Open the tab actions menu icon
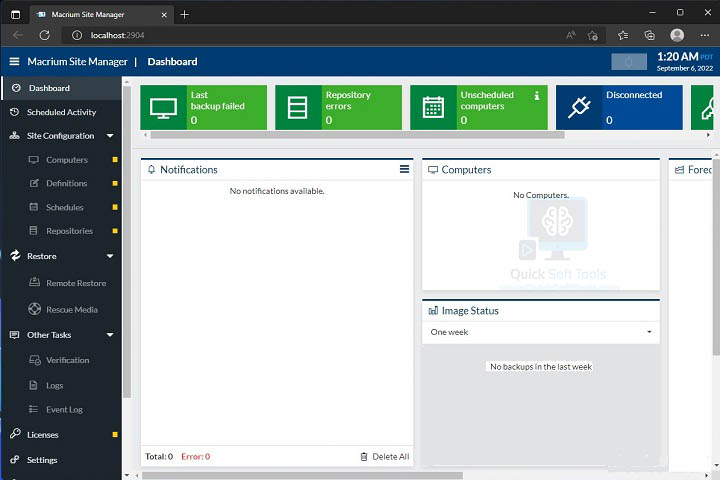 (x=15, y=15)
